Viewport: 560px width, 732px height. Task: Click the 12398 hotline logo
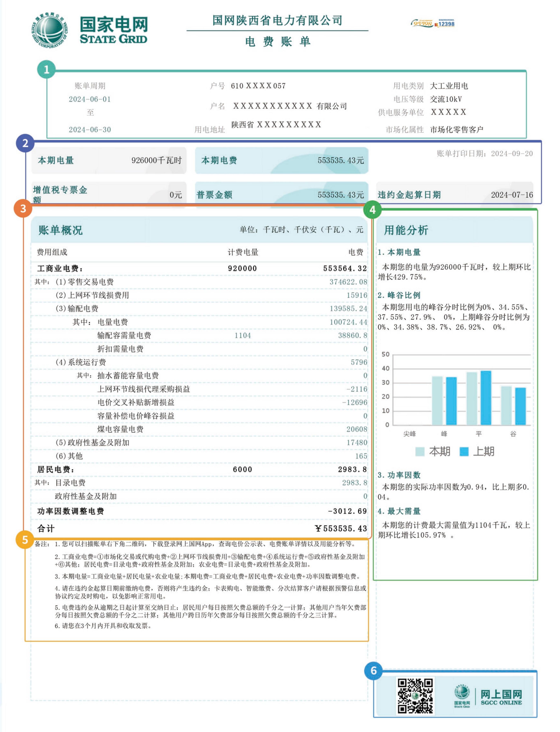tap(445, 23)
